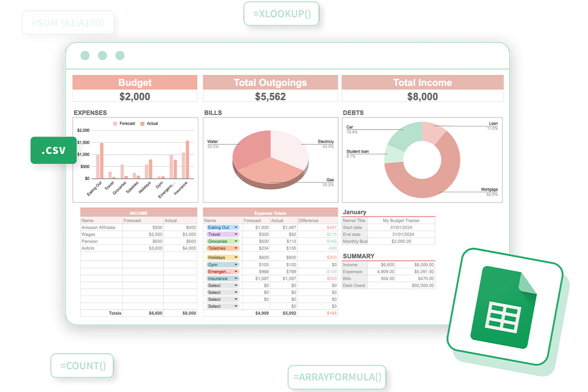Click the green .CSV badge

pyautogui.click(x=53, y=150)
